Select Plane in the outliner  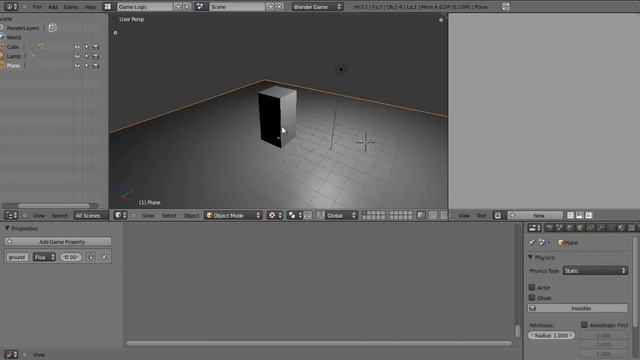pyautogui.click(x=13, y=66)
